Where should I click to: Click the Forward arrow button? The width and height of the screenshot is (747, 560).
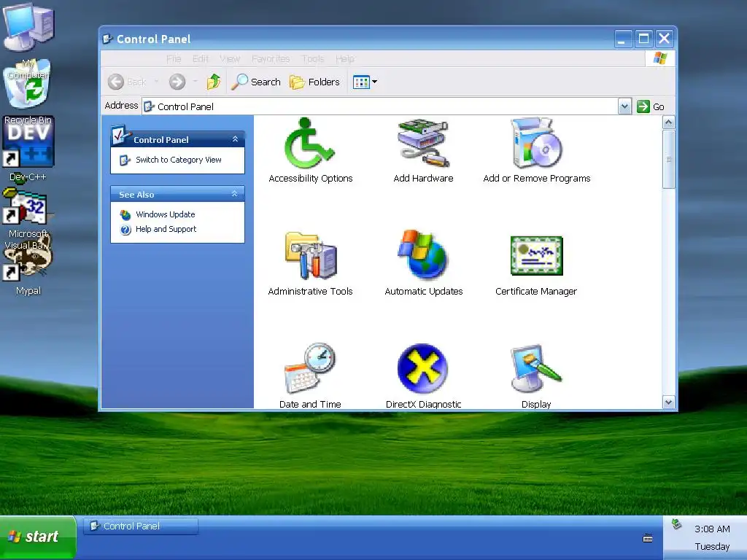click(x=177, y=82)
